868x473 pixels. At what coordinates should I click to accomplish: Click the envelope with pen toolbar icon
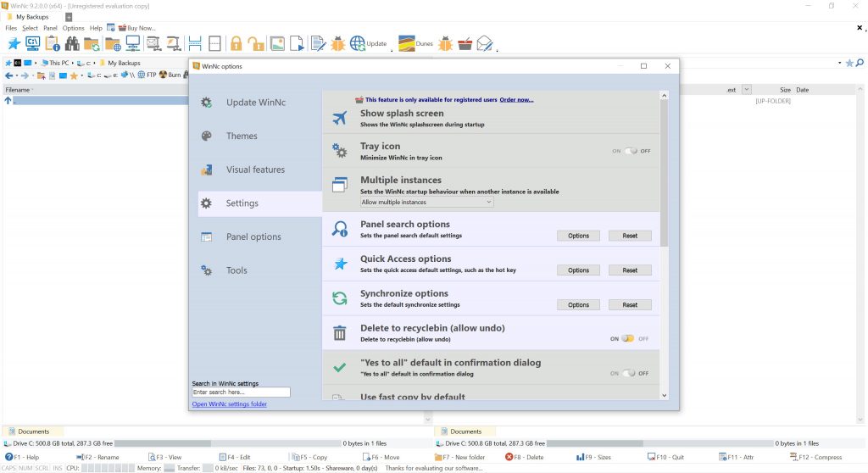click(484, 44)
